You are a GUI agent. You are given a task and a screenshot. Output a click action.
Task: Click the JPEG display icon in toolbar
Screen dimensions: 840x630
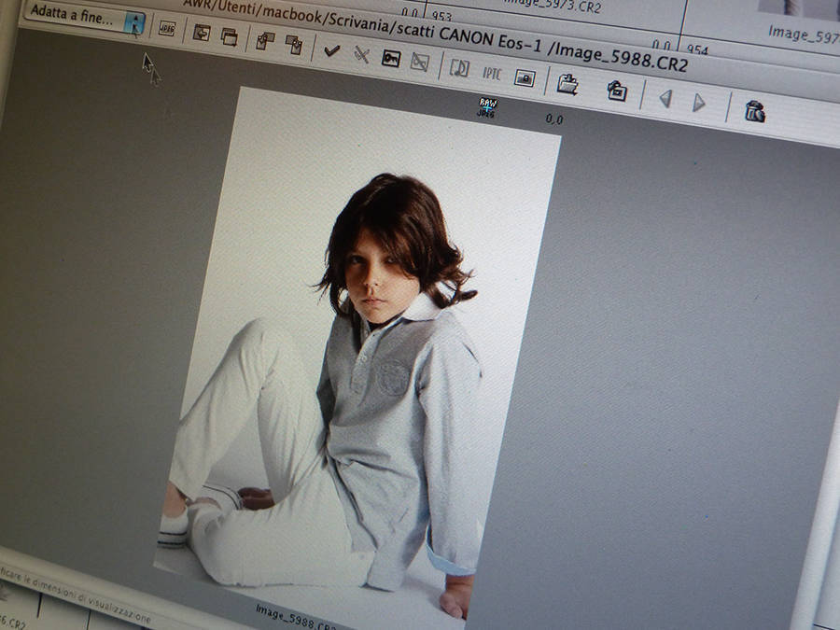coord(167,29)
